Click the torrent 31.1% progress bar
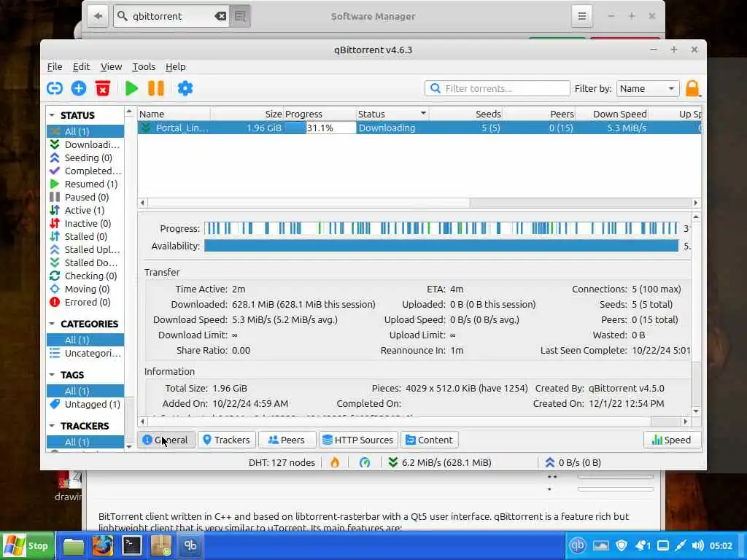747x560 pixels. 320,128
